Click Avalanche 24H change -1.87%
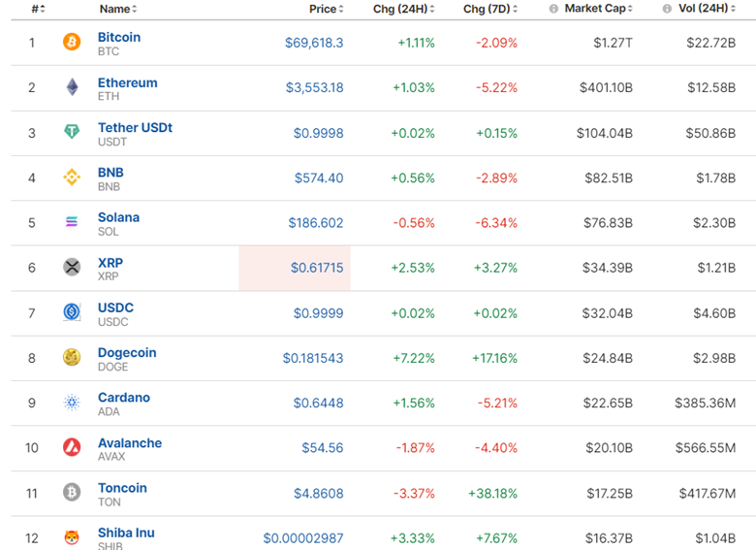The image size is (756, 550). pyautogui.click(x=415, y=448)
